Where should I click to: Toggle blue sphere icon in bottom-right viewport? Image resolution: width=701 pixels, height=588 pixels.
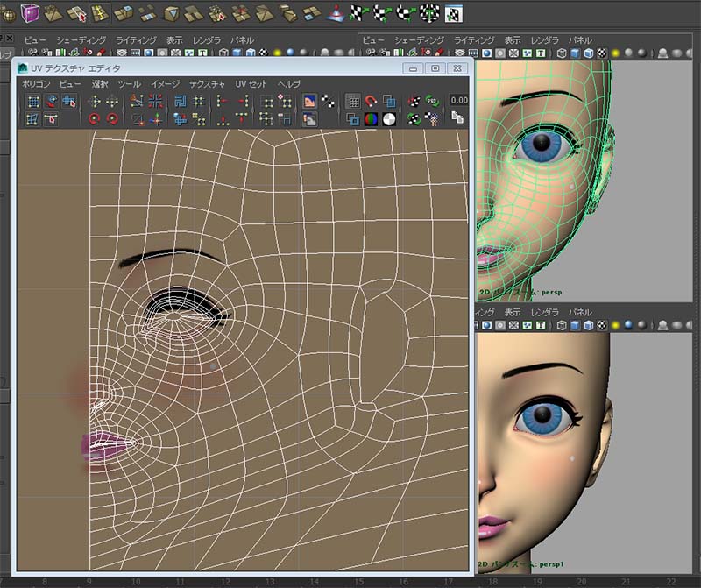coord(629,325)
